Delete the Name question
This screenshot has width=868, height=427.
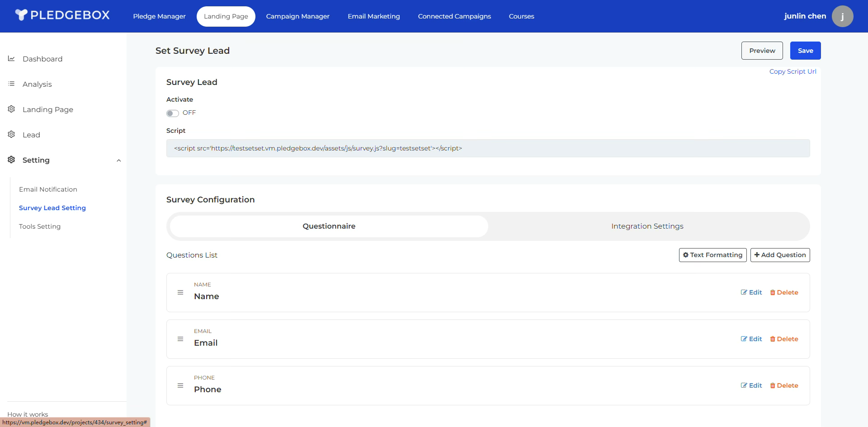coord(784,292)
